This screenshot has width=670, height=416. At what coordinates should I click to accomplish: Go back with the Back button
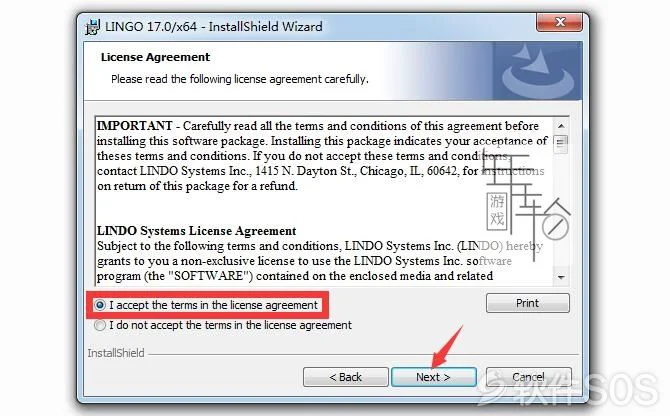(346, 377)
